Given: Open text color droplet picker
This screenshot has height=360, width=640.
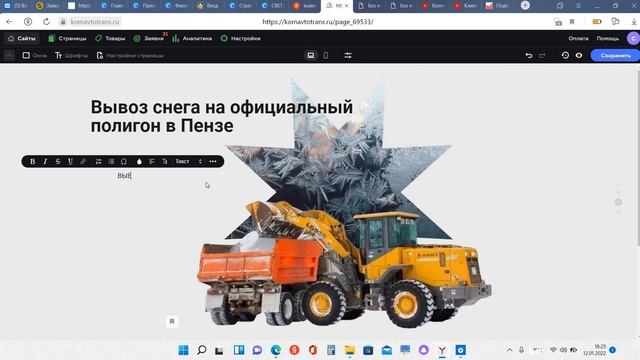Looking at the screenshot, I should (139, 162).
